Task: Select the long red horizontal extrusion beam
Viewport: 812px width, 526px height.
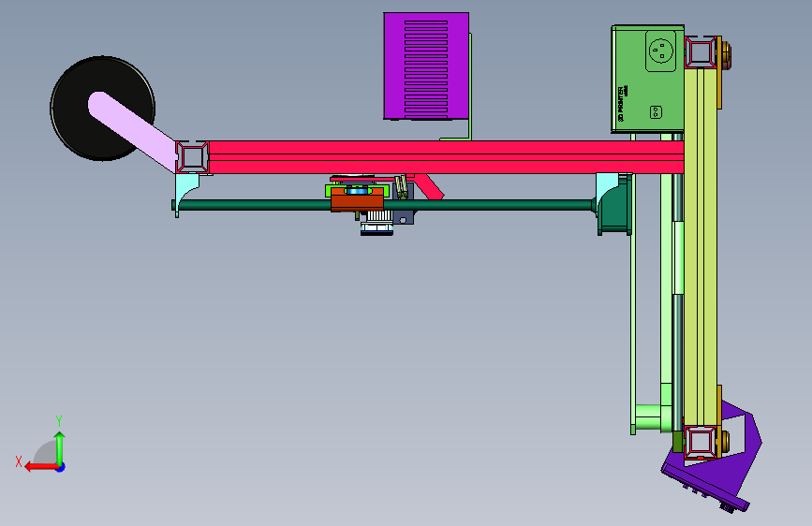Action: (446, 157)
